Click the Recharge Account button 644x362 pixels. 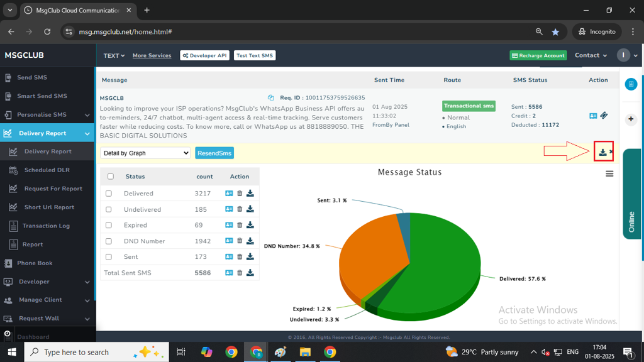(x=538, y=55)
